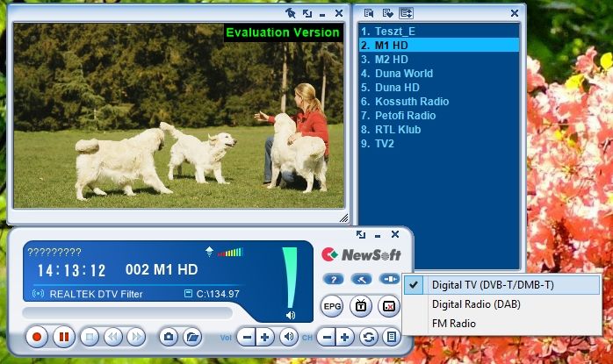
Task: Select channel 4. Duna World
Action: coord(439,74)
